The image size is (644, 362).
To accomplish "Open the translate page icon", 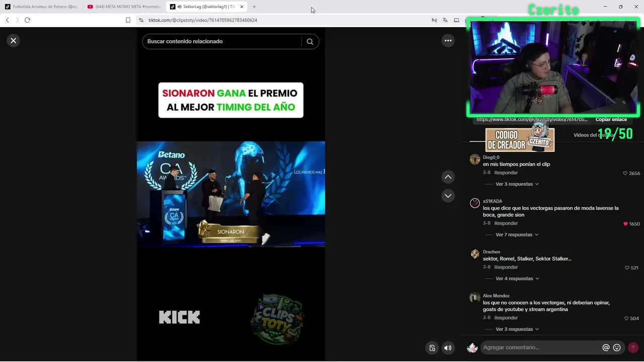I will click(445, 20).
